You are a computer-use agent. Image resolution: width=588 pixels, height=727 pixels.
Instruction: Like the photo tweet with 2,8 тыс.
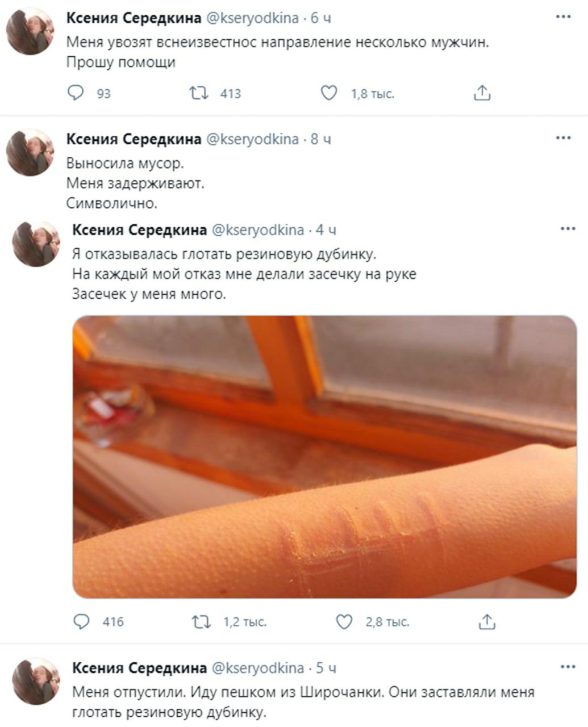(344, 622)
